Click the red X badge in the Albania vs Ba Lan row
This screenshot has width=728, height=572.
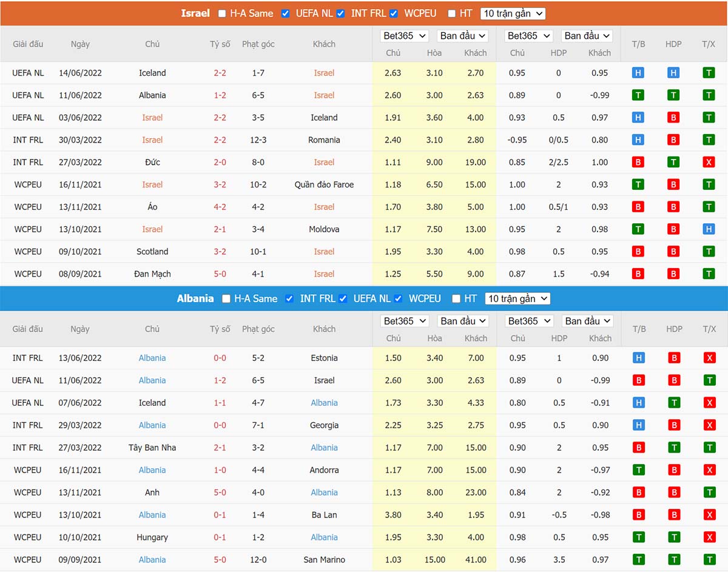709,515
